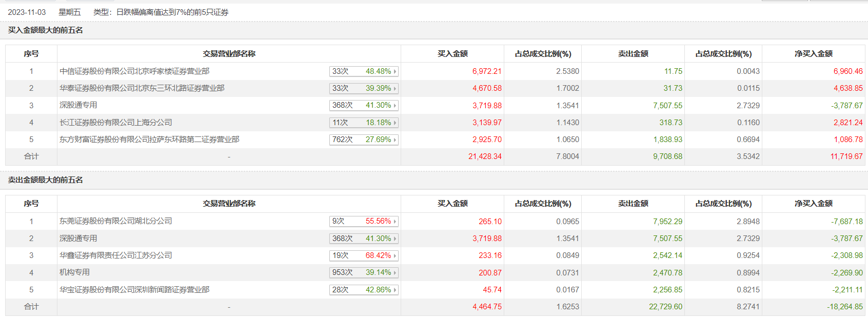868x318 pixels.
Task: Expand 中信证券北京呼家楼 33次 48.48% stats box
Action: point(364,71)
